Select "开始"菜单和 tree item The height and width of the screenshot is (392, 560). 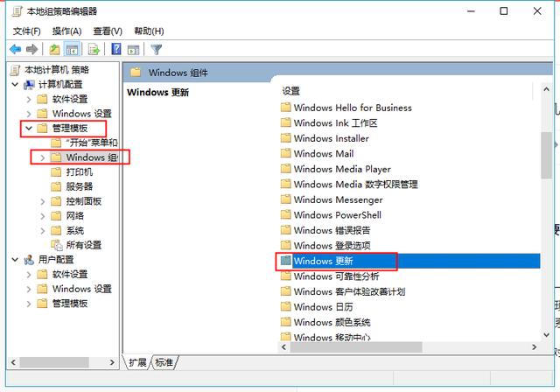91,143
